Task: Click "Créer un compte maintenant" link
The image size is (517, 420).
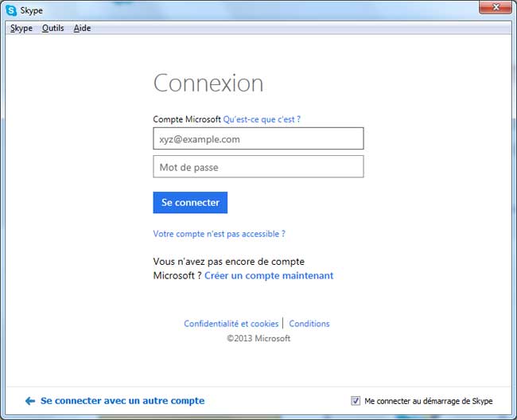Action: (269, 275)
